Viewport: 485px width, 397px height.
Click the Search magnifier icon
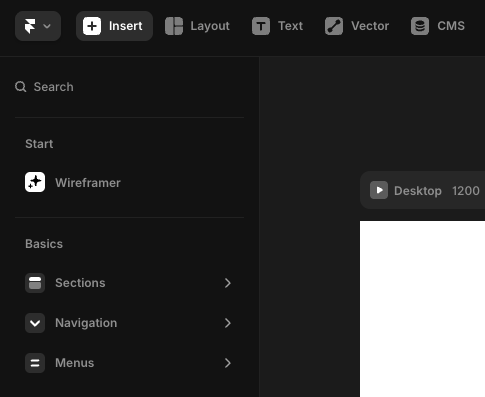pos(21,87)
